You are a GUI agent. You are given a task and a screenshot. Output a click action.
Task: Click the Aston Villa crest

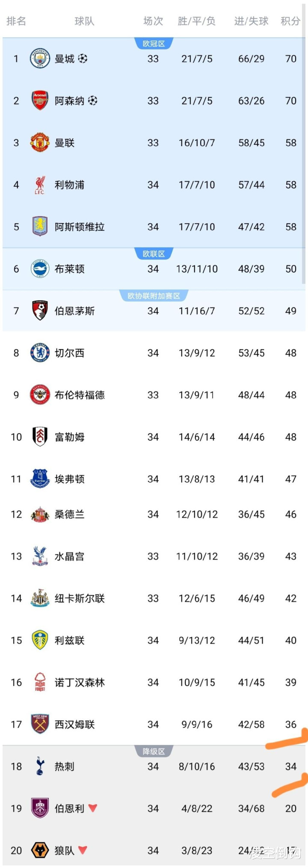click(40, 227)
